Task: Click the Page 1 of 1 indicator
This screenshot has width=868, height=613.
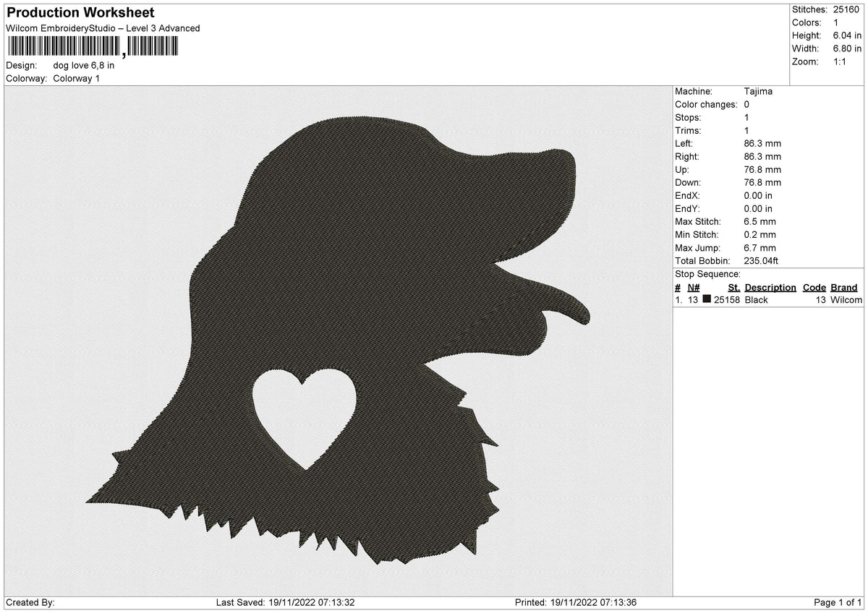Action: tap(838, 603)
